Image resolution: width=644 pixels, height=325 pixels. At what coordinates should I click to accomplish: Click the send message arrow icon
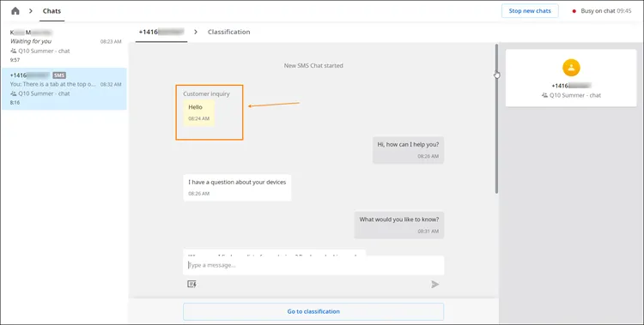pyautogui.click(x=435, y=285)
